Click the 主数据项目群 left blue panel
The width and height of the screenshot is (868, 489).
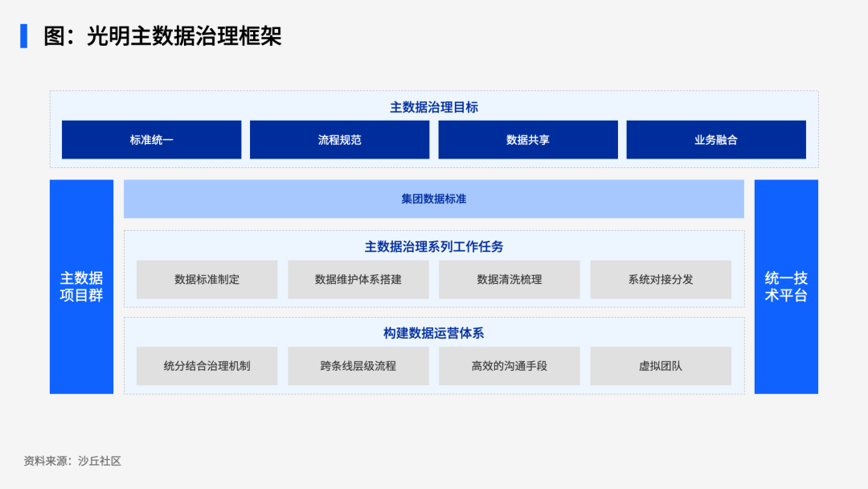point(81,286)
